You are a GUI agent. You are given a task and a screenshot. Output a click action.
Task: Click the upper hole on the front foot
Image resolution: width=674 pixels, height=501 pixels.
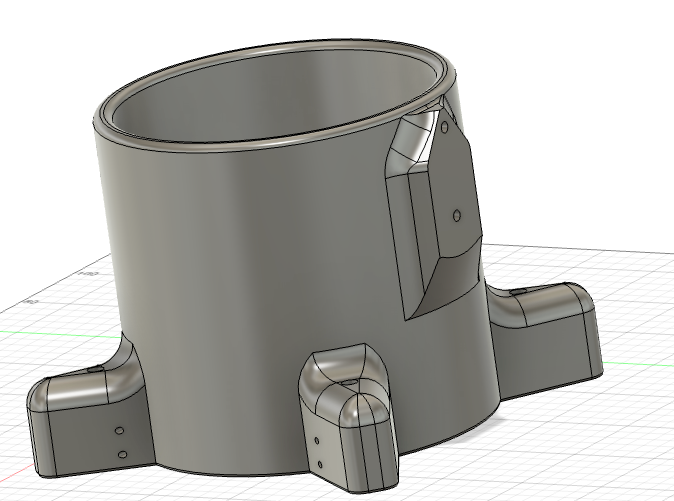click(317, 441)
